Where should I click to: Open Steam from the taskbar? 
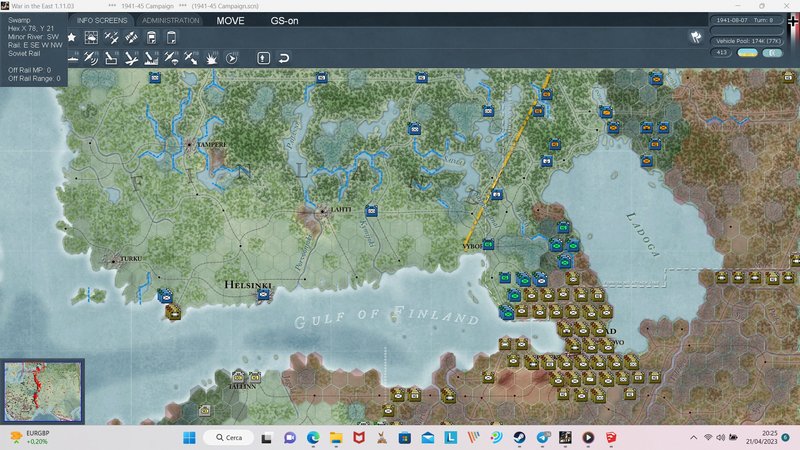pyautogui.click(x=519, y=438)
